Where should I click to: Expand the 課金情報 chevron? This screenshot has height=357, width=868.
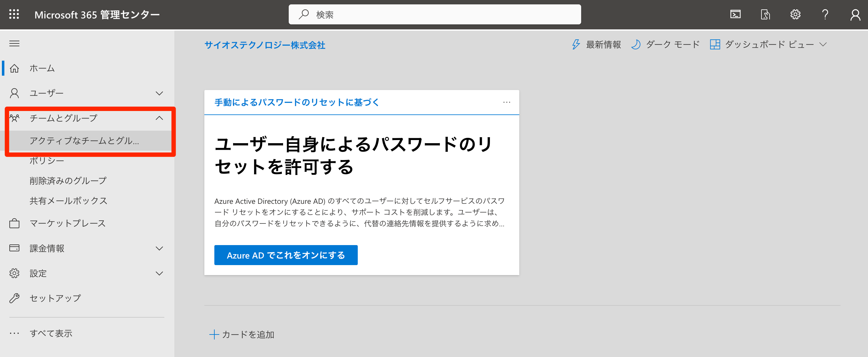pyautogui.click(x=159, y=248)
